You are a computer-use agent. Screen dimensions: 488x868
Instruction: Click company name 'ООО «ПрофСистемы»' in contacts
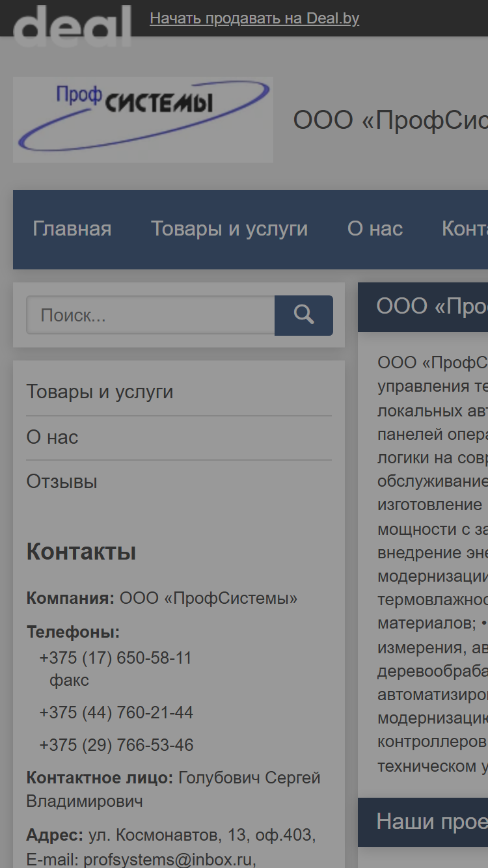208,598
